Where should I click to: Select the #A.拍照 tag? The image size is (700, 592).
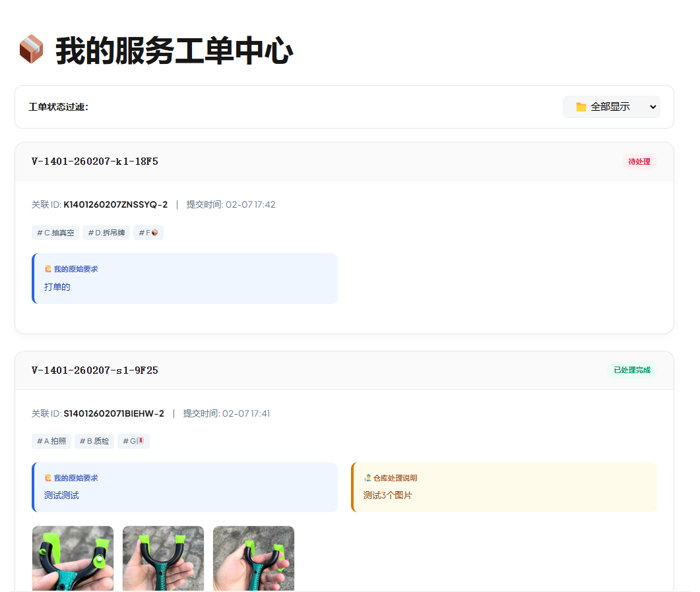[x=51, y=441]
